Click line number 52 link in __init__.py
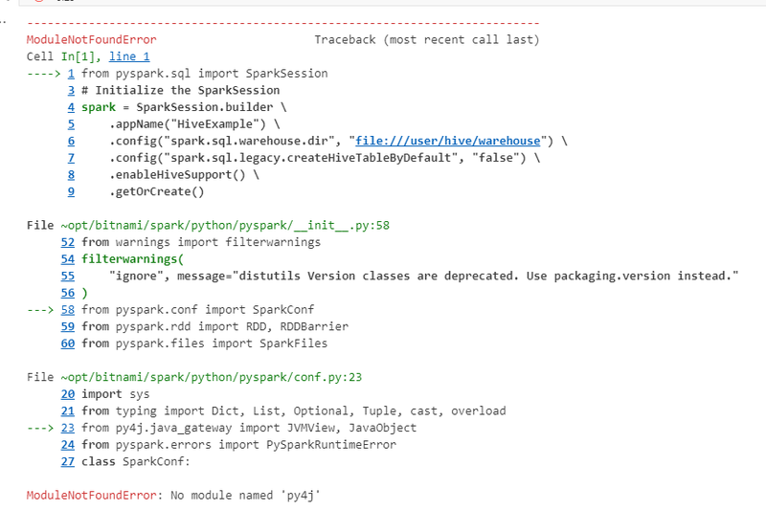Viewport: 766px width, 532px height. pos(68,243)
